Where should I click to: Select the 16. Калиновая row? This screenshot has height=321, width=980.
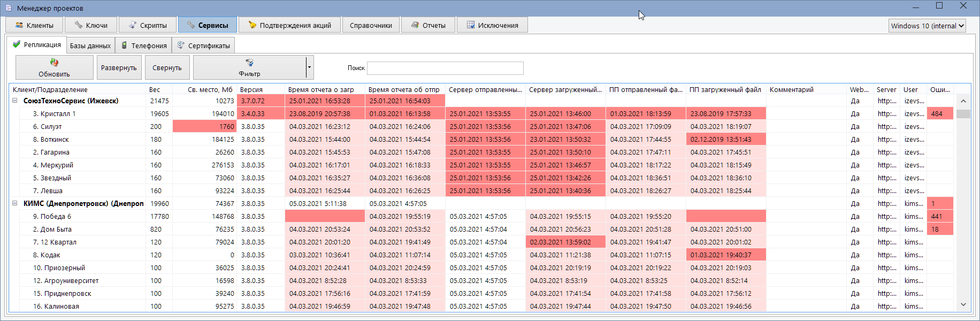[481, 306]
